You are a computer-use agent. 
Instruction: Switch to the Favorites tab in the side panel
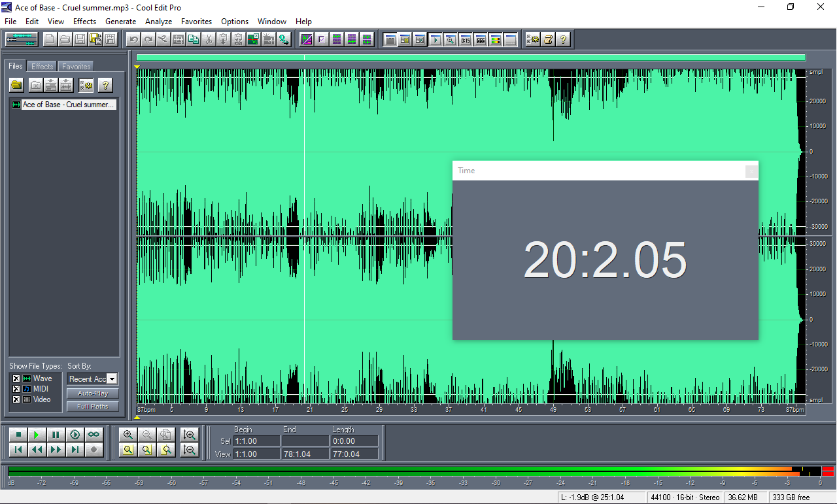tap(77, 67)
